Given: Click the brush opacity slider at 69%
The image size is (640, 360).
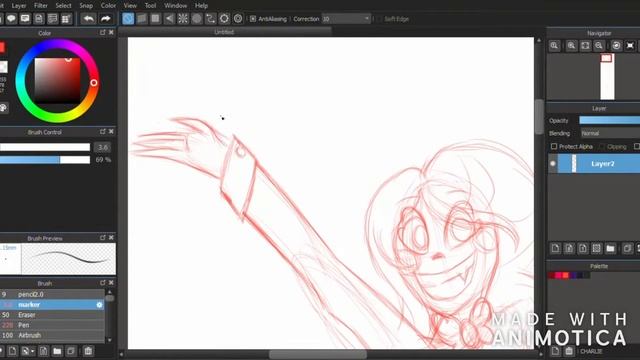Looking at the screenshot, I should [x=45, y=160].
